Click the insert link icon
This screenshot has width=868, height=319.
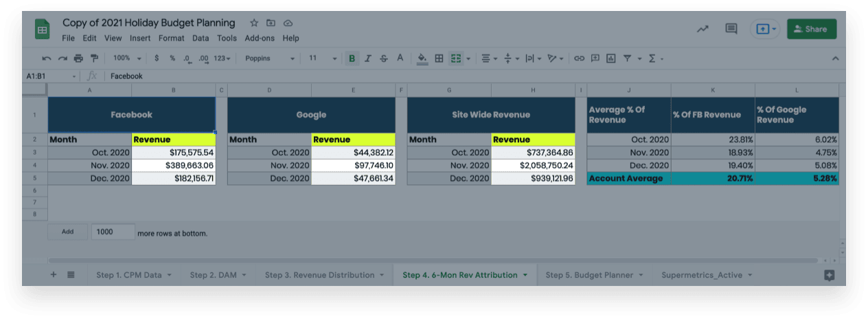coord(579,58)
